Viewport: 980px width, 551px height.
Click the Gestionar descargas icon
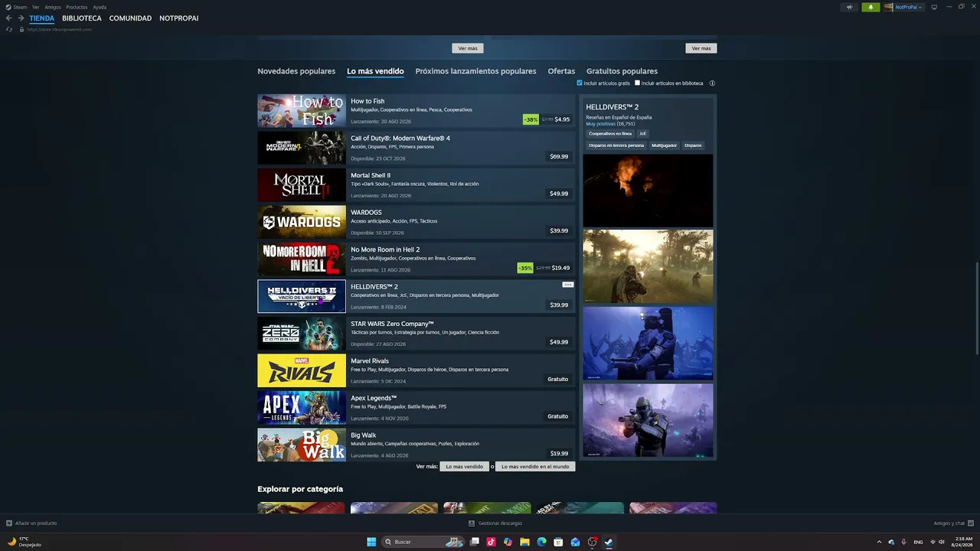tap(472, 523)
